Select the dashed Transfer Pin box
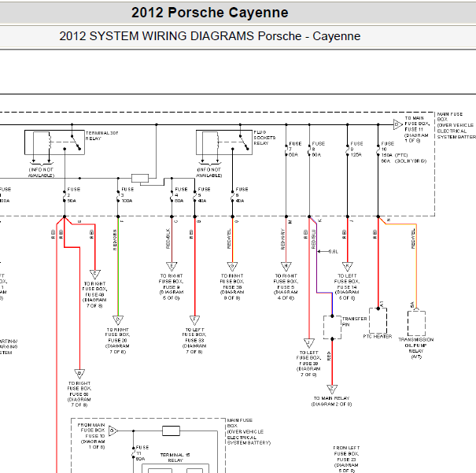 (332, 327)
